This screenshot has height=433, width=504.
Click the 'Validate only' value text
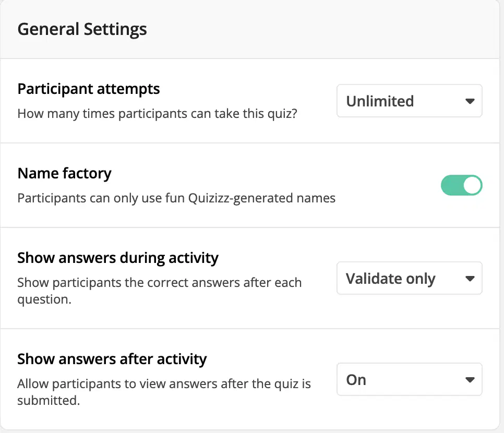point(391,279)
